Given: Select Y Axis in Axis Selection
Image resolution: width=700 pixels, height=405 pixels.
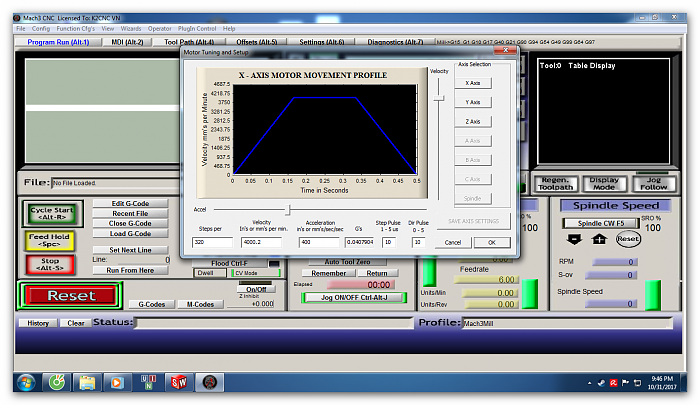Looking at the screenshot, I should [473, 102].
